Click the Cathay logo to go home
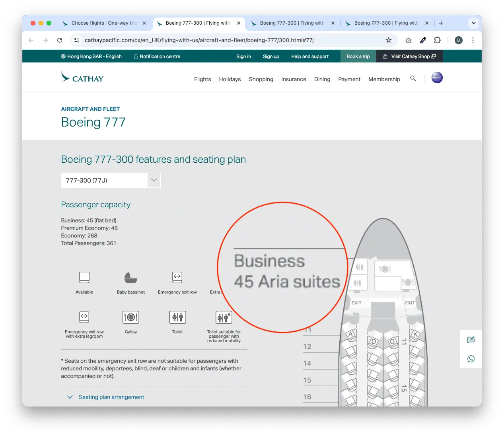Viewport: 504px width, 436px height. coord(82,78)
